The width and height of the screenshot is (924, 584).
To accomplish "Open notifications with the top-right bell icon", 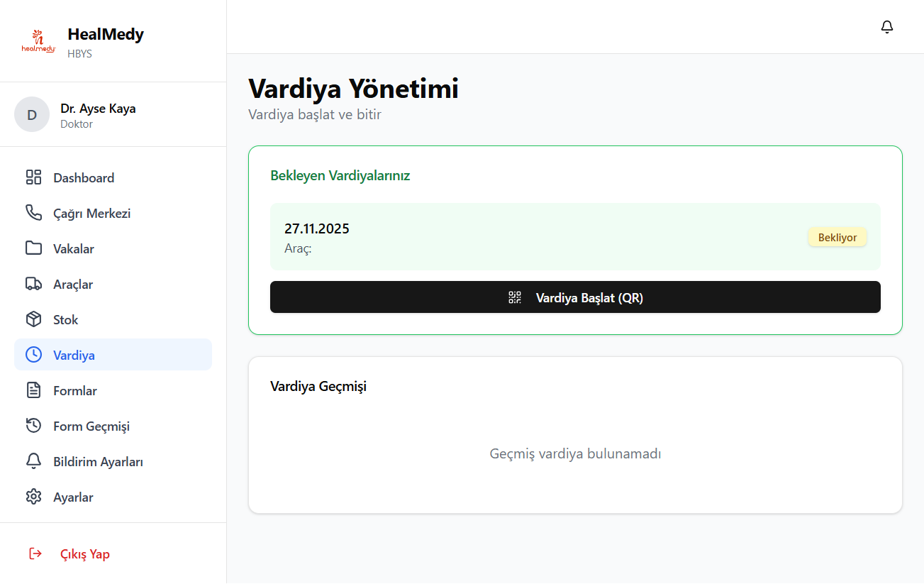I will click(886, 26).
